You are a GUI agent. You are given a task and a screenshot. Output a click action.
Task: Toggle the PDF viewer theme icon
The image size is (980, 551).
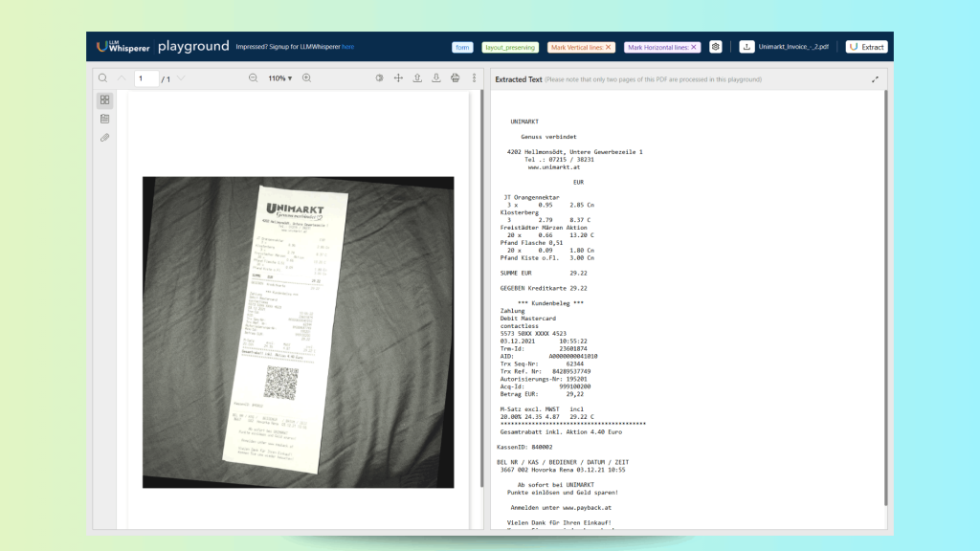(x=380, y=77)
